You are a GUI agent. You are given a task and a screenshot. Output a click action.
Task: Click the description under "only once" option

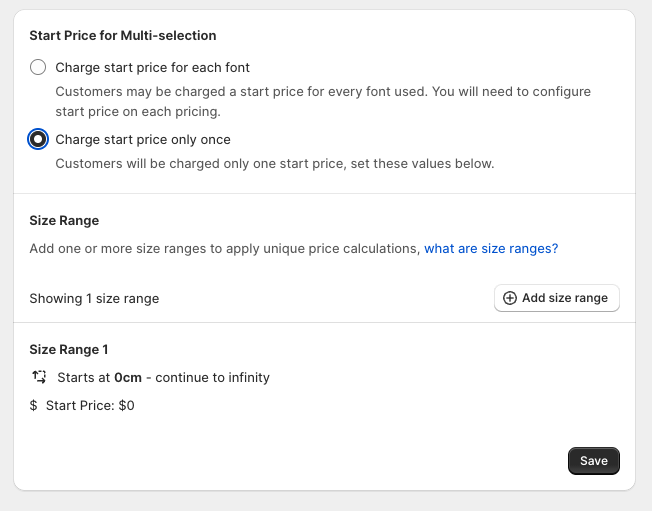tap(274, 163)
